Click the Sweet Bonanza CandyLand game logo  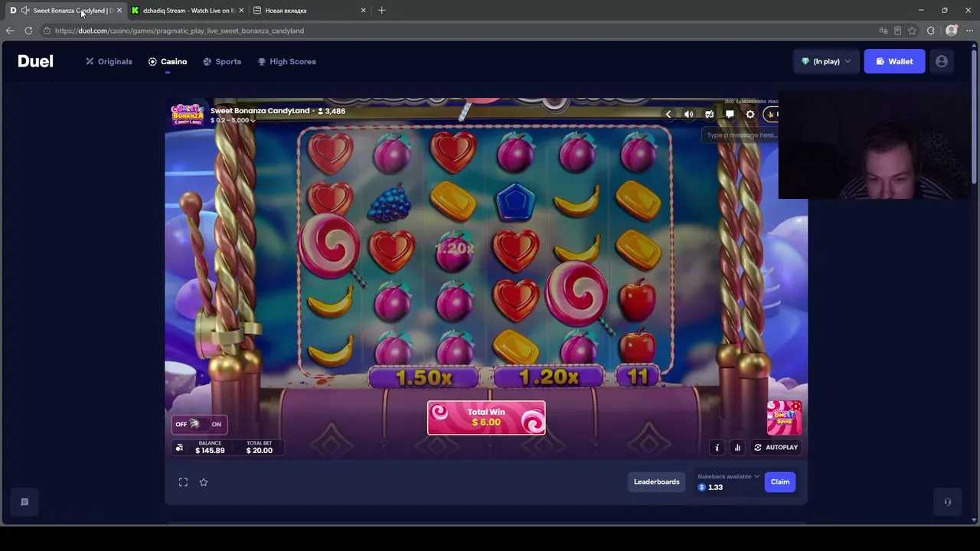pos(187,114)
